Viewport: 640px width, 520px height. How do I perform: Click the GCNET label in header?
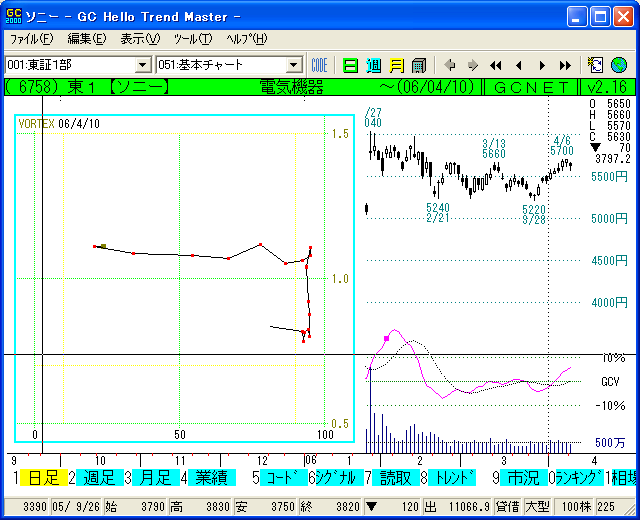(531, 87)
